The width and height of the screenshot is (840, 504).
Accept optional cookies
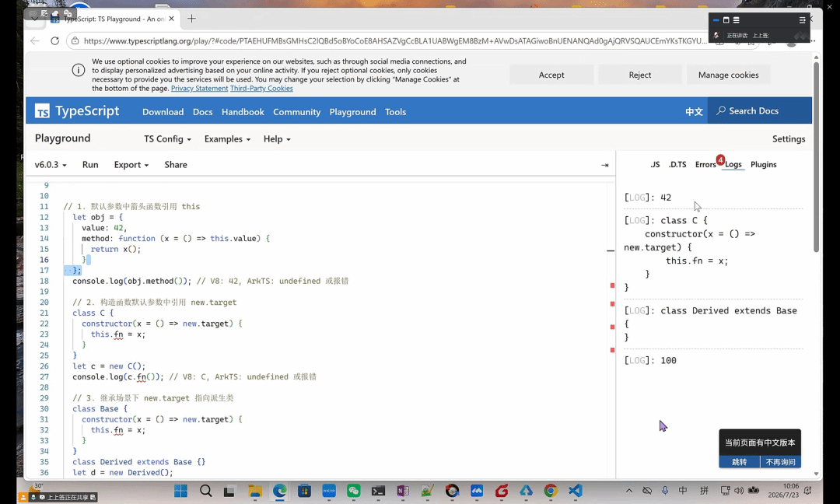551,75
